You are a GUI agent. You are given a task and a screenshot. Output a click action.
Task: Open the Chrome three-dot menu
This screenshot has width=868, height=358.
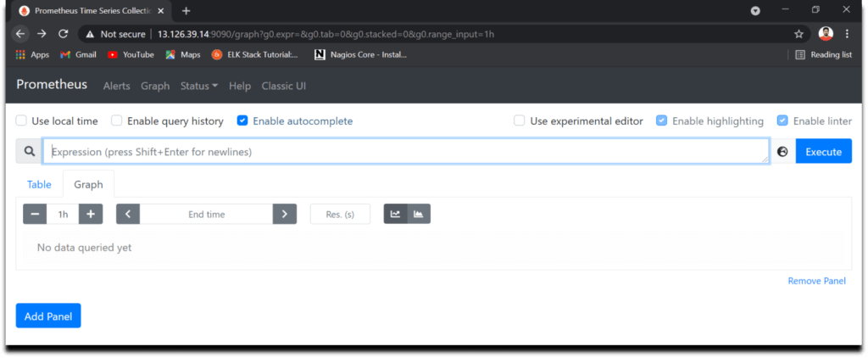[847, 34]
